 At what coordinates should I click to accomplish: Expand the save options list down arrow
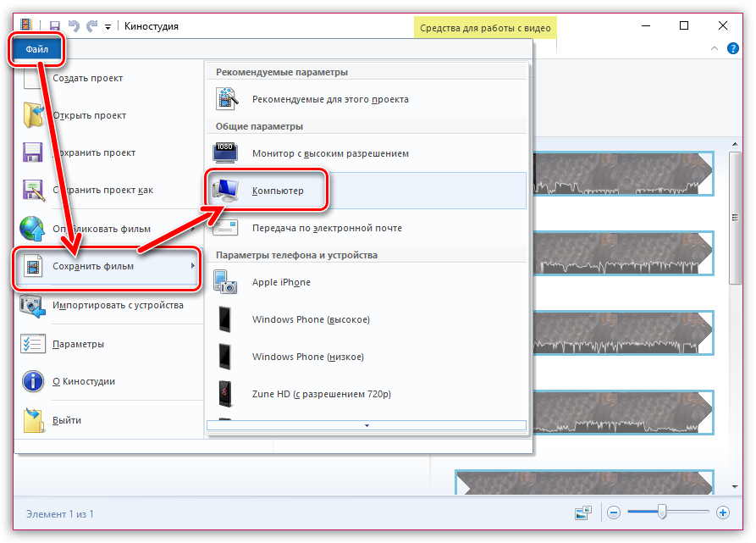[367, 425]
